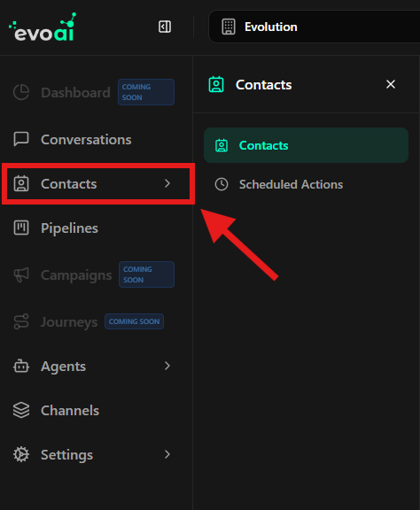Collapse sidebar using panel toggle icon
Screen dimensions: 420x510
pos(165,27)
